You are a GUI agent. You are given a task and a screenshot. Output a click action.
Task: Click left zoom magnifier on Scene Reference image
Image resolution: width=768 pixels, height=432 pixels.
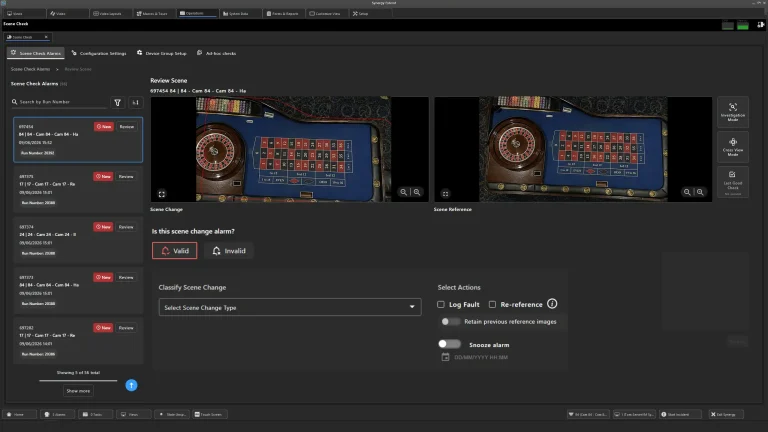[x=687, y=192]
